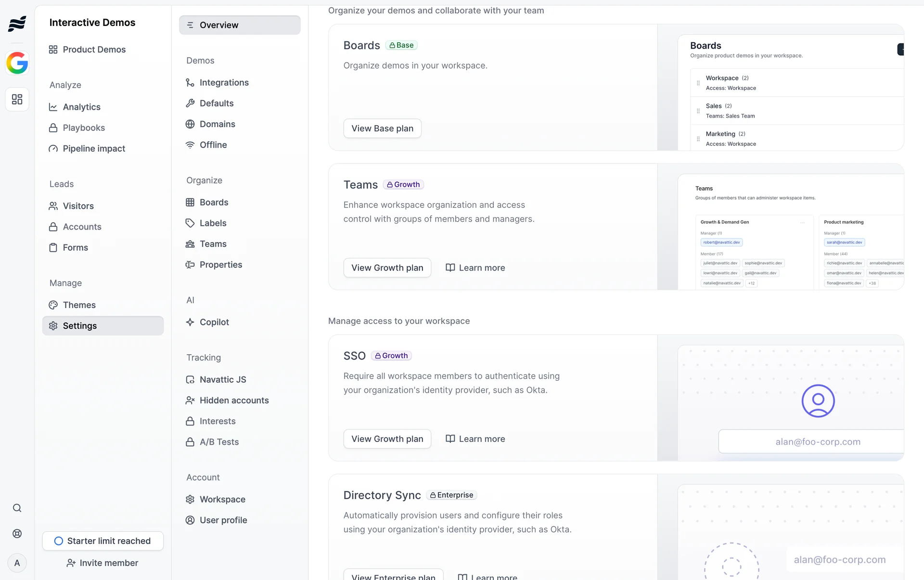Click View Growth plan for SSO
This screenshot has height=580, width=924.
387,438
